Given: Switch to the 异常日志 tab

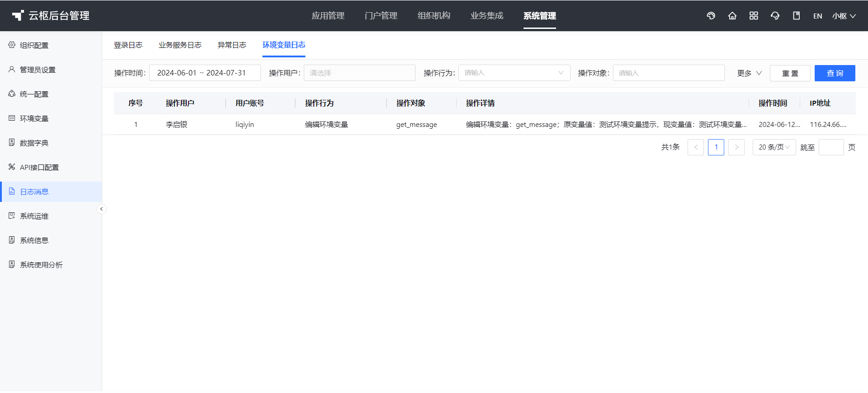Looking at the screenshot, I should 232,45.
